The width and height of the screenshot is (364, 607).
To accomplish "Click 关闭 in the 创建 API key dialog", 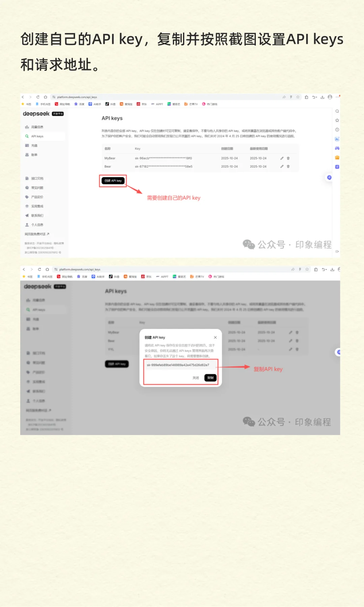I will point(196,378).
